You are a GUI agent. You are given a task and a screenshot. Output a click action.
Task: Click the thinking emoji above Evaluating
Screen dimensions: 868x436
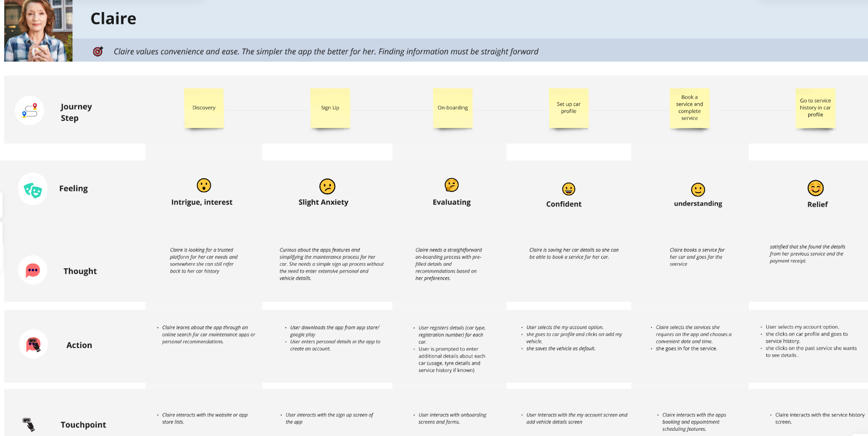pos(452,185)
